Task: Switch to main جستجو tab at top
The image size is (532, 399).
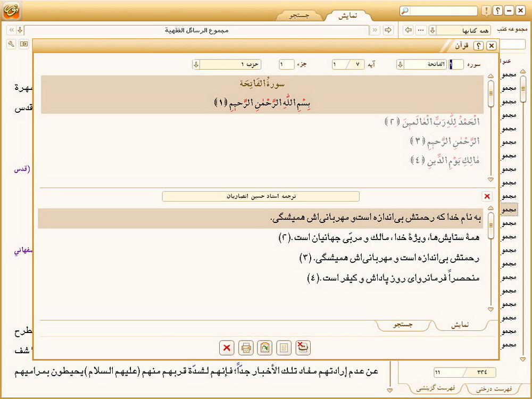Action: click(299, 15)
